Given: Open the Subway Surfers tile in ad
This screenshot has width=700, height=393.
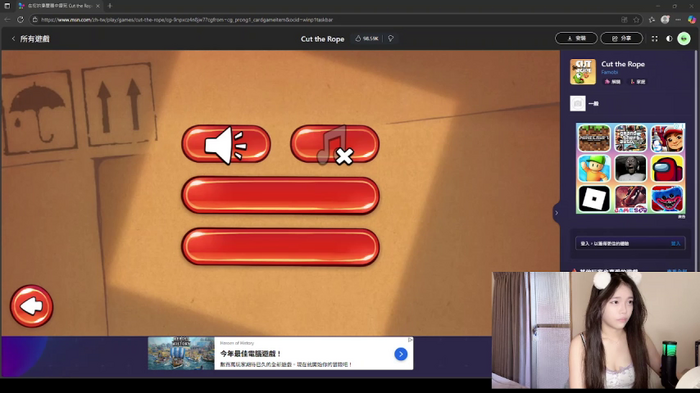Looking at the screenshot, I should [667, 138].
